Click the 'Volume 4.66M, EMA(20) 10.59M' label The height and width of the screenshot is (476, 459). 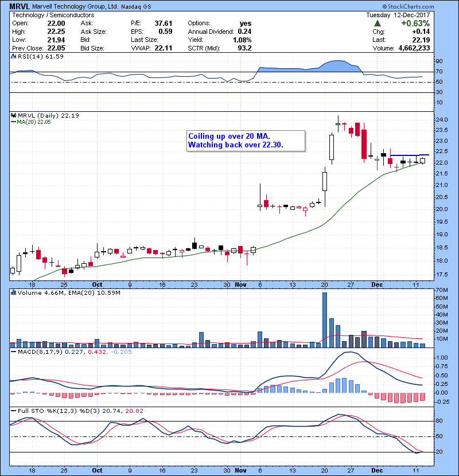69,293
